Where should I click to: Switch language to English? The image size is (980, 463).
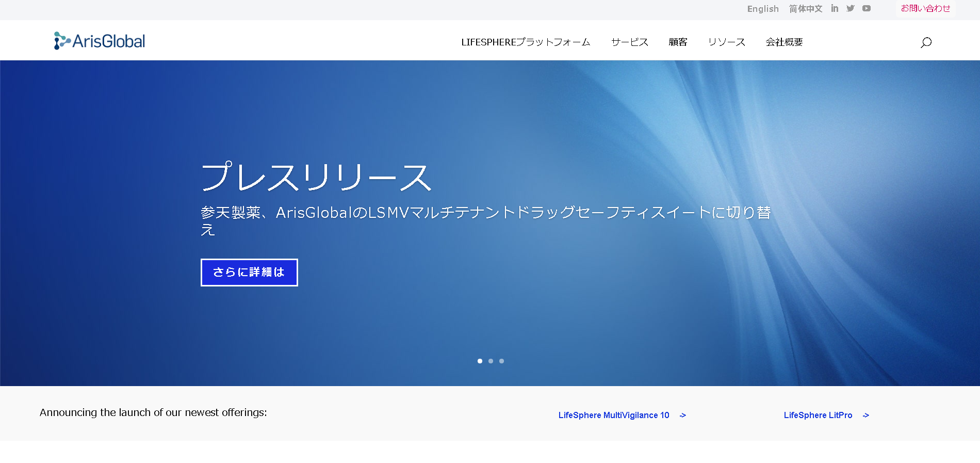pyautogui.click(x=763, y=9)
